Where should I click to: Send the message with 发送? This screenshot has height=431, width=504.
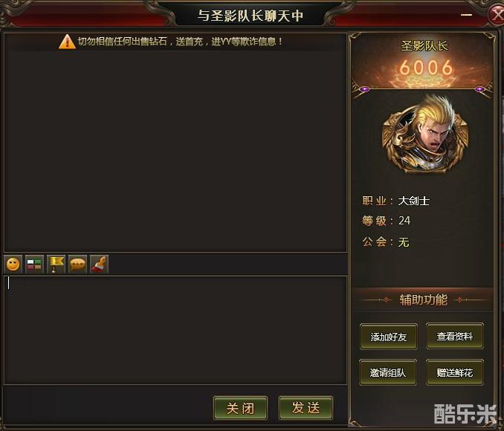pos(306,408)
